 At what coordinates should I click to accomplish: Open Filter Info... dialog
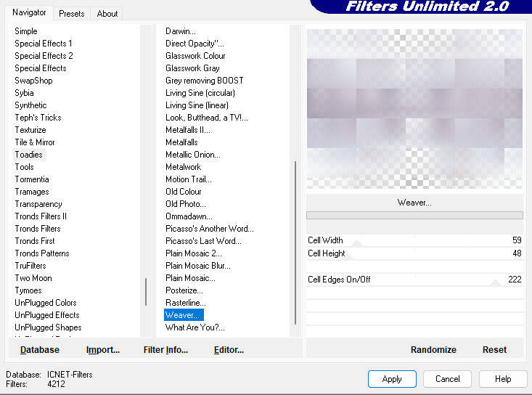coord(165,349)
